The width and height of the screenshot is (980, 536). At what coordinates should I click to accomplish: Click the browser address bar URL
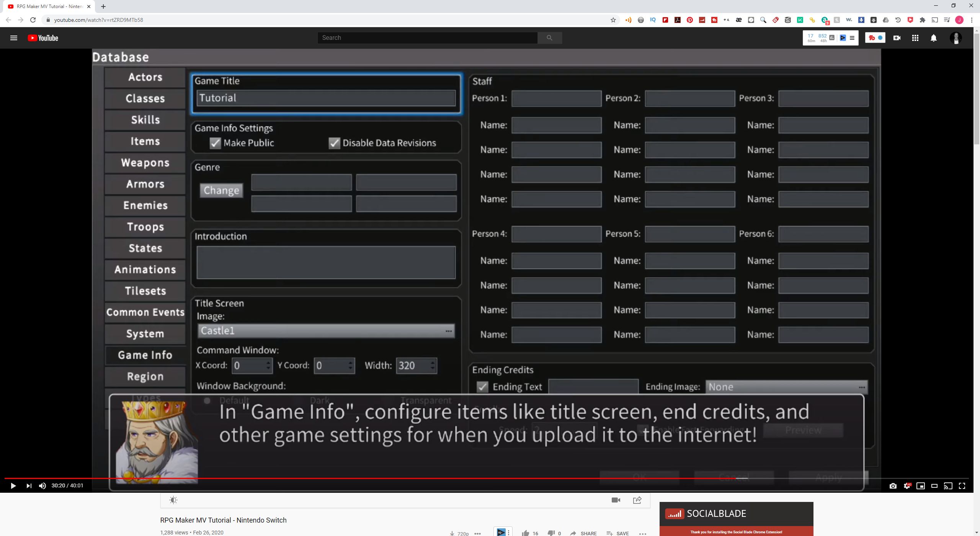pos(99,20)
